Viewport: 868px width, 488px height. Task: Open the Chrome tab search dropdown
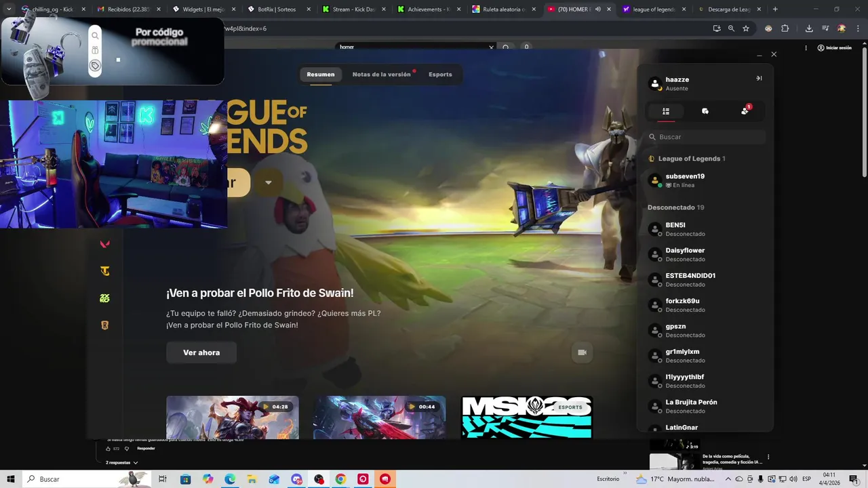pos(9,9)
